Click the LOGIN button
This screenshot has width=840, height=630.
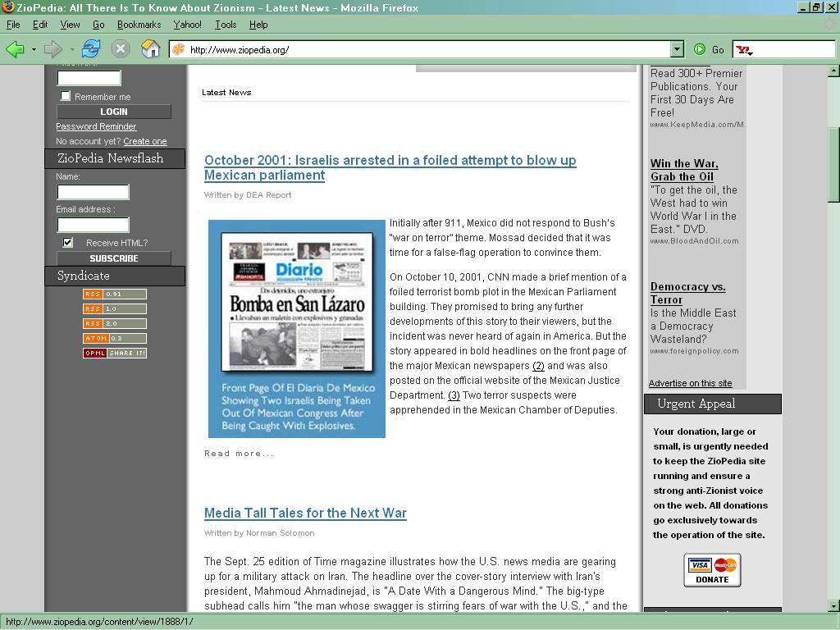[x=113, y=112]
